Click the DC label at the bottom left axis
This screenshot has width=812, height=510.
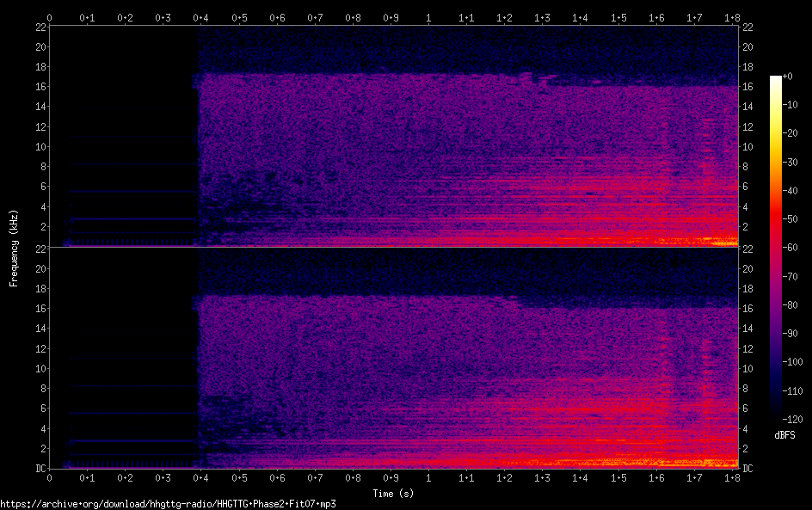(39, 469)
